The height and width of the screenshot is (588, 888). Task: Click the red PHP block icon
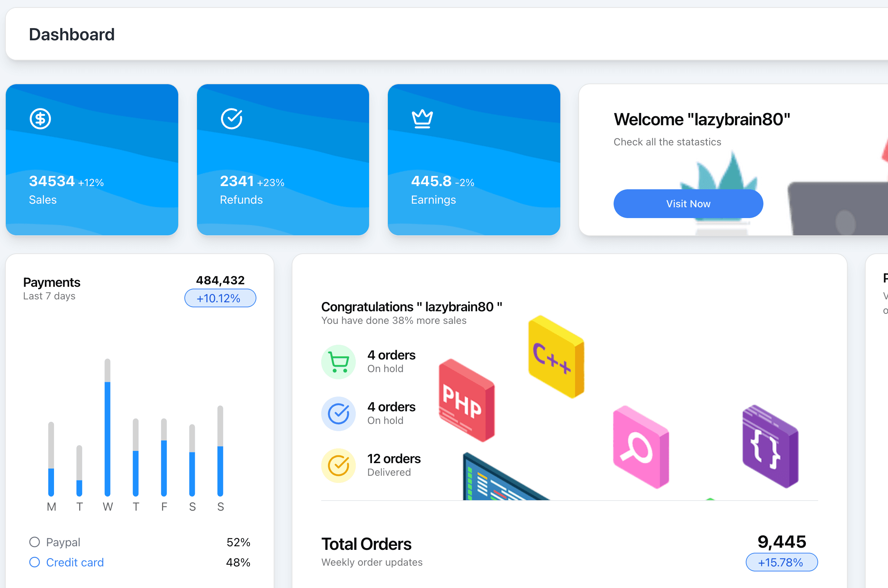(x=467, y=400)
